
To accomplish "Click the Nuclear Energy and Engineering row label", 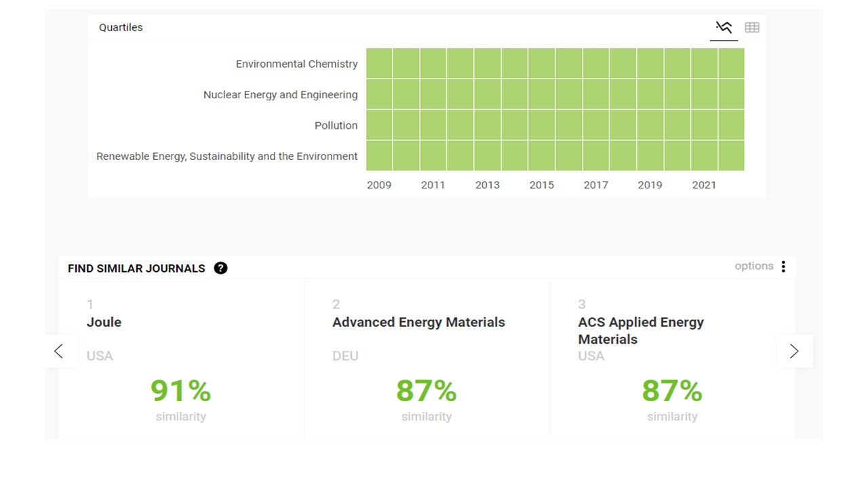I will 280,95.
